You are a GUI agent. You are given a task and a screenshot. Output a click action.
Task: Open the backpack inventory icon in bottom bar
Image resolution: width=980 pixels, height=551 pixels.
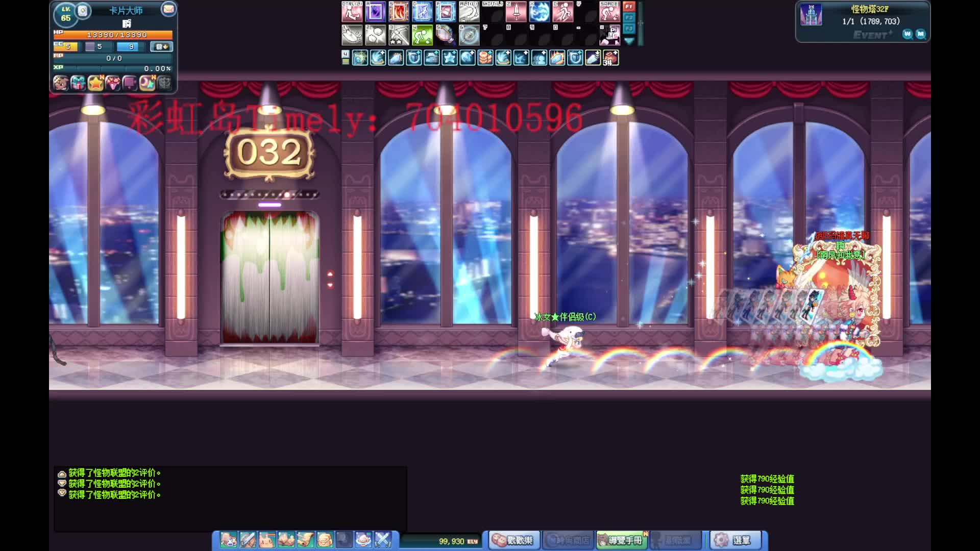pos(325,540)
